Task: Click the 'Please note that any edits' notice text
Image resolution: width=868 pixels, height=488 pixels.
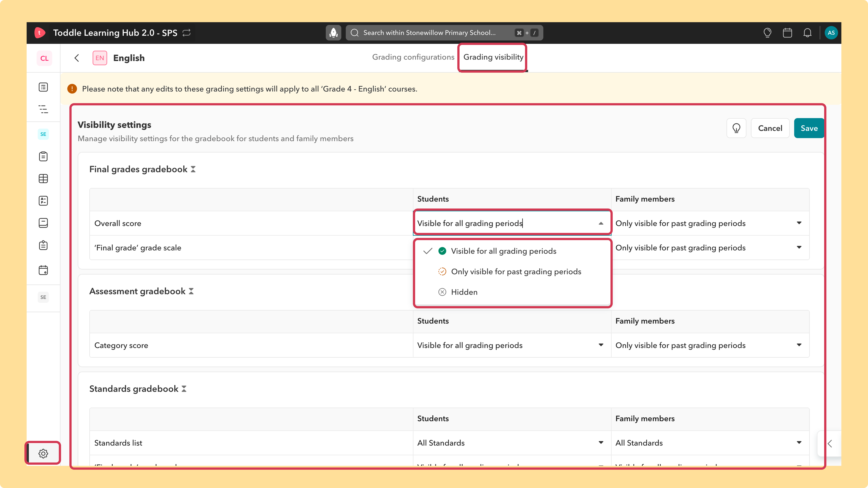Action: tap(250, 89)
